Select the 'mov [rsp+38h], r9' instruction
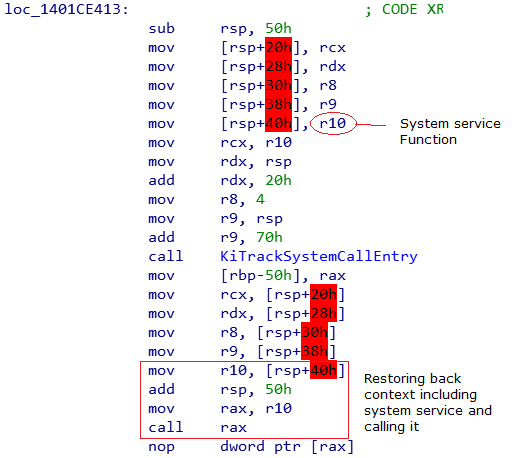 [x=243, y=105]
